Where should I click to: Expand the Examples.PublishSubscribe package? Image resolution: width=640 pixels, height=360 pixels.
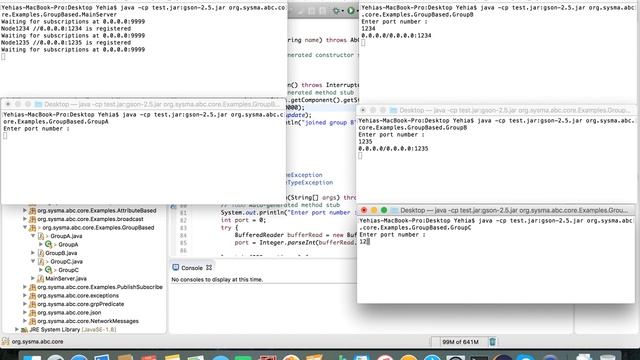tap(25, 287)
